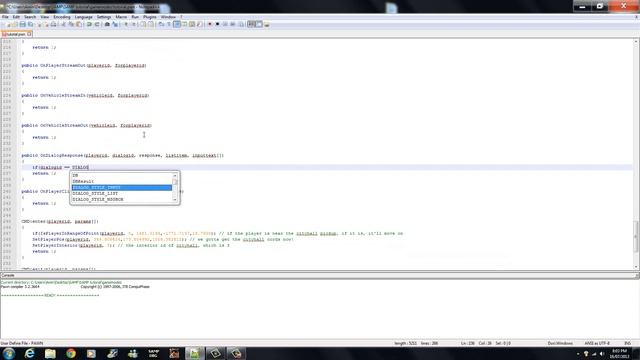Click the Paste toolbar icon
640x360 pixels.
click(78, 24)
